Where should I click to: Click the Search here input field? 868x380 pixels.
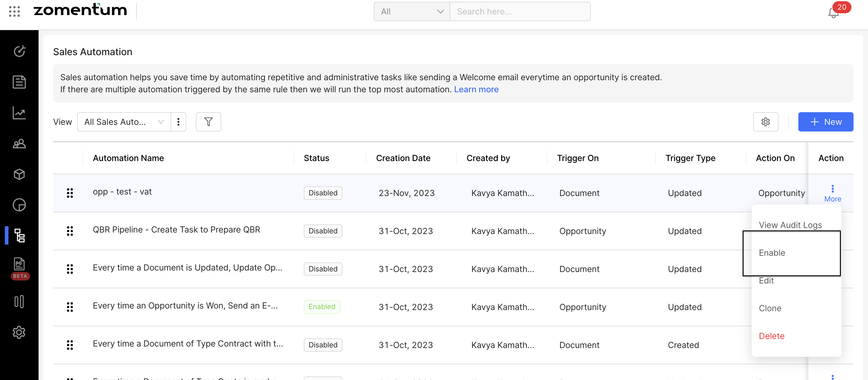[x=519, y=11]
